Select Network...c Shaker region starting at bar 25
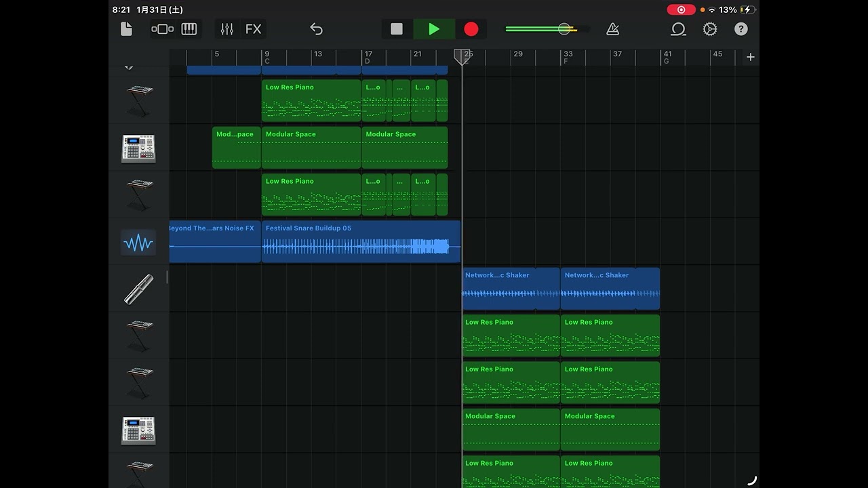The image size is (868, 488). (511, 289)
